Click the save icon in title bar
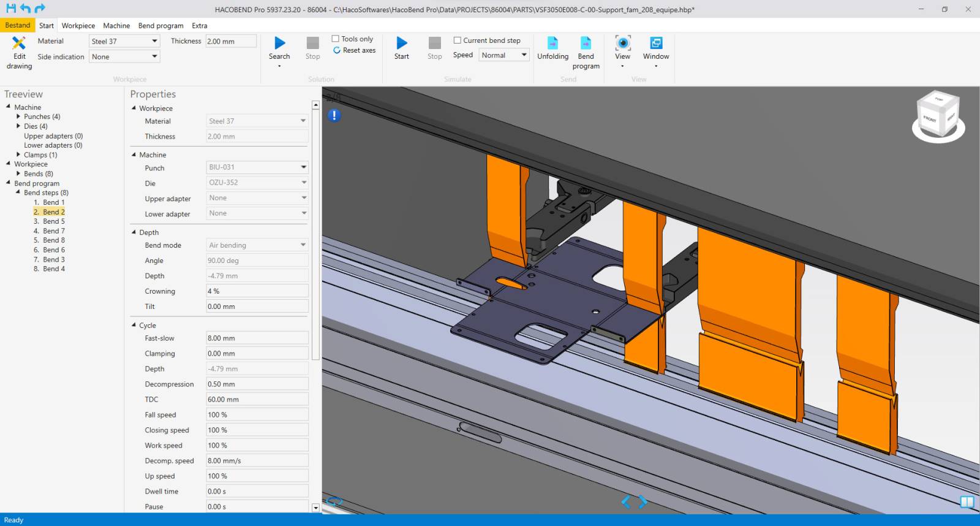This screenshot has height=526, width=980. coord(10,9)
